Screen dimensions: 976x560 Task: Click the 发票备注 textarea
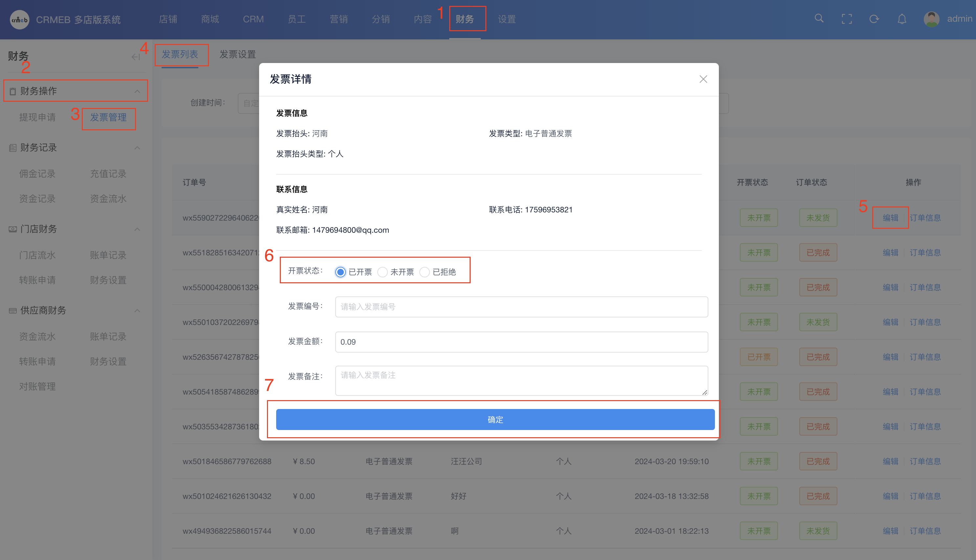pyautogui.click(x=521, y=380)
